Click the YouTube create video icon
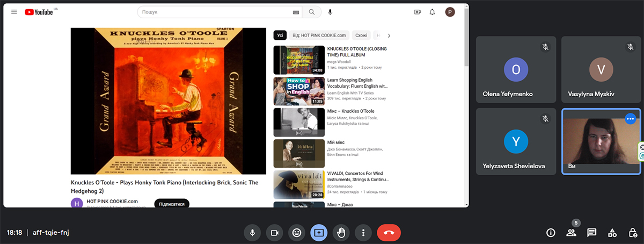Image resolution: width=644 pixels, height=244 pixels. pos(418,12)
